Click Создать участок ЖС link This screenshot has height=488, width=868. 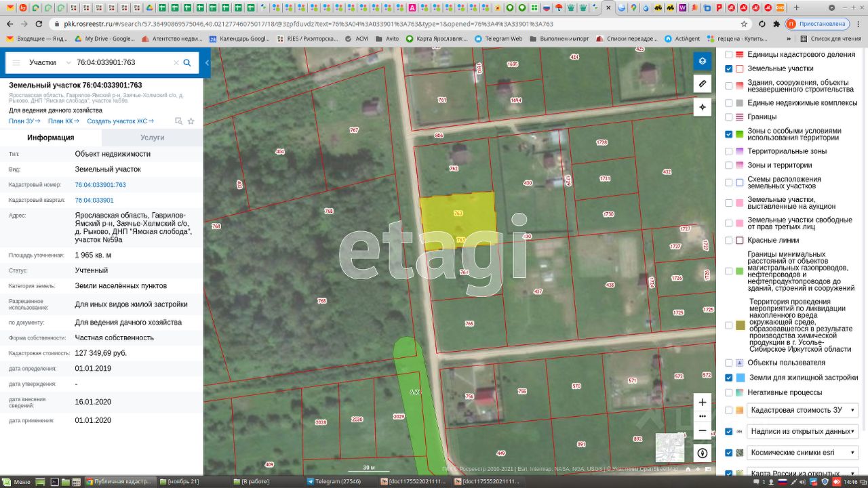(120, 121)
